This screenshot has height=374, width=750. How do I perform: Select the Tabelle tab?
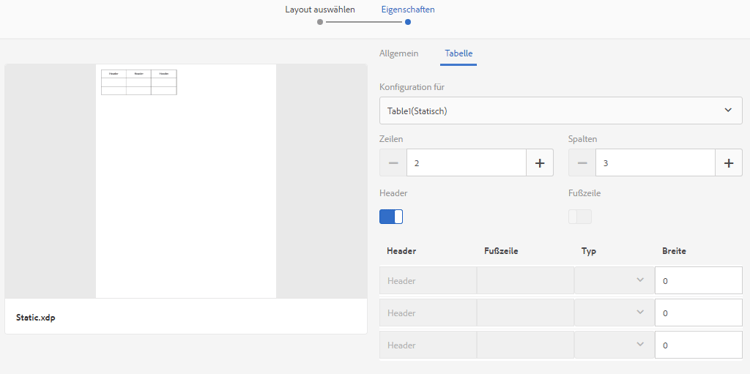[x=458, y=53]
